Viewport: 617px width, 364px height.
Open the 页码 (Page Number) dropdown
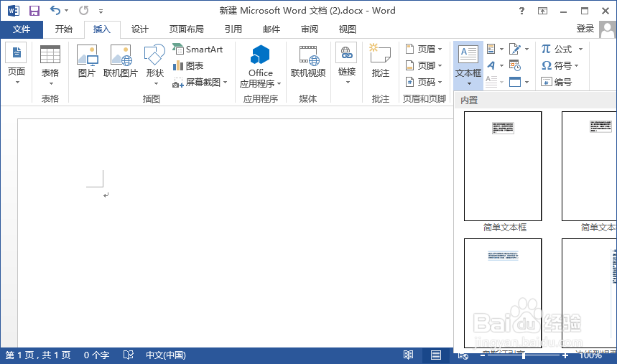click(x=423, y=83)
